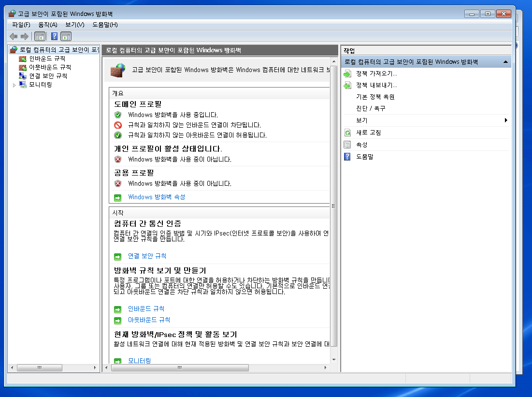Click the root firewall node icon in tree
Image resolution: width=532 pixels, height=397 pixels.
[x=14, y=50]
